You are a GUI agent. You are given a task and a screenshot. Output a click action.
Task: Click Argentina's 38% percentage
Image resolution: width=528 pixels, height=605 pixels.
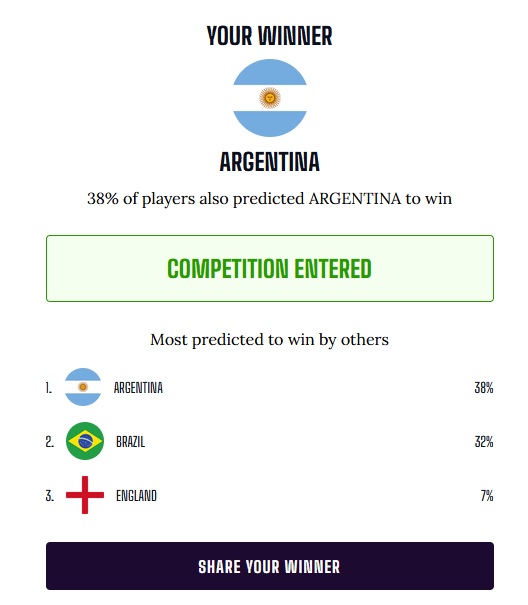pos(484,387)
